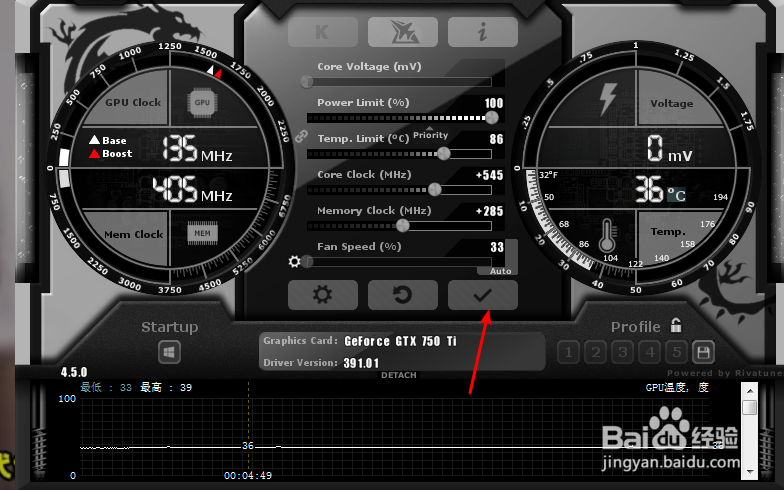The width and height of the screenshot is (784, 490).
Task: Click the monitor graph scrollbar thumb
Action: tap(750, 407)
